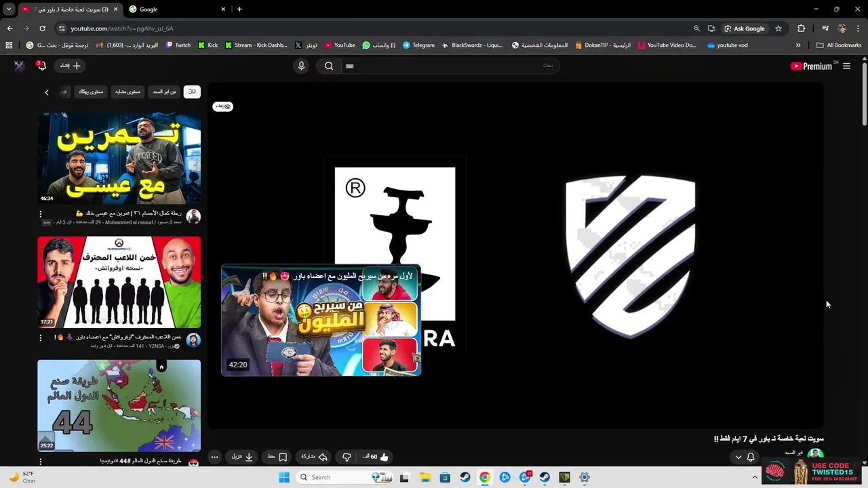Open Kick bookmark

(208, 45)
